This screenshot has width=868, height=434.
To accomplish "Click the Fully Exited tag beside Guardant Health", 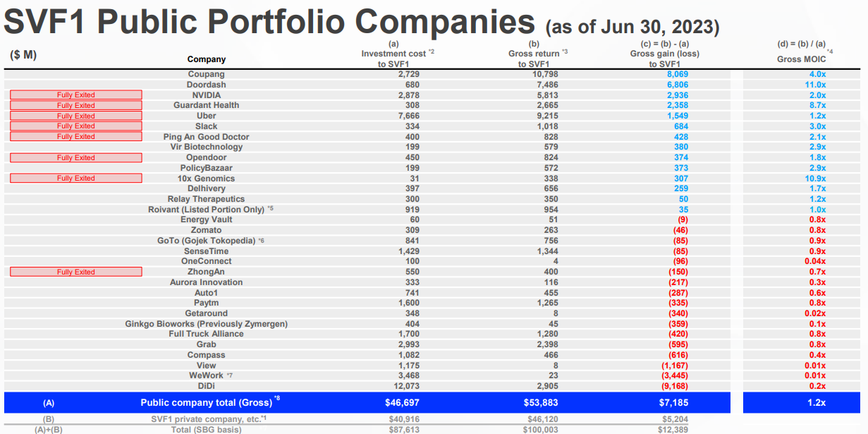I will [x=76, y=105].
